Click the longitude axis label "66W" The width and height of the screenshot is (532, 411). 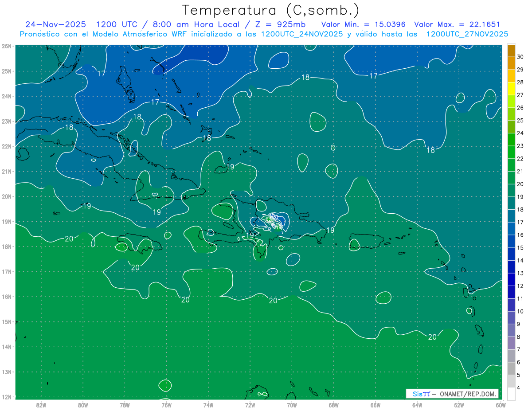coord(376,405)
